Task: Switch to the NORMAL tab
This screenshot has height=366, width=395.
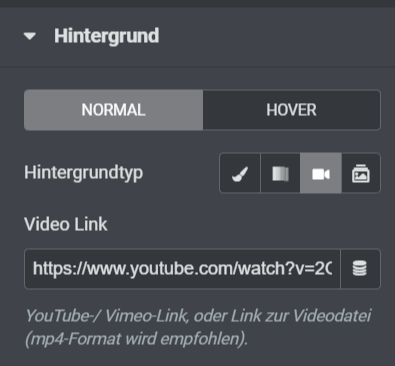Action: click(113, 110)
